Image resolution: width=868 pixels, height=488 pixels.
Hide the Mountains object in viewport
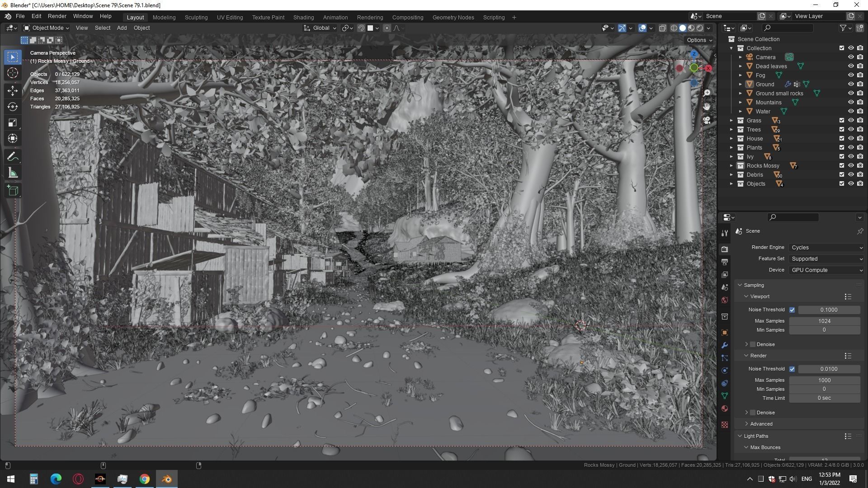click(x=850, y=103)
